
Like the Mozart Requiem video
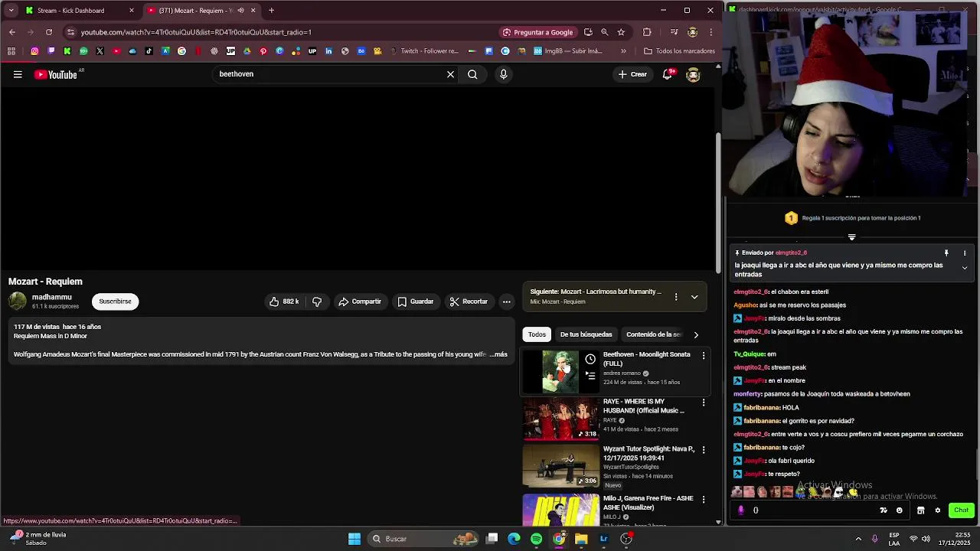point(284,302)
